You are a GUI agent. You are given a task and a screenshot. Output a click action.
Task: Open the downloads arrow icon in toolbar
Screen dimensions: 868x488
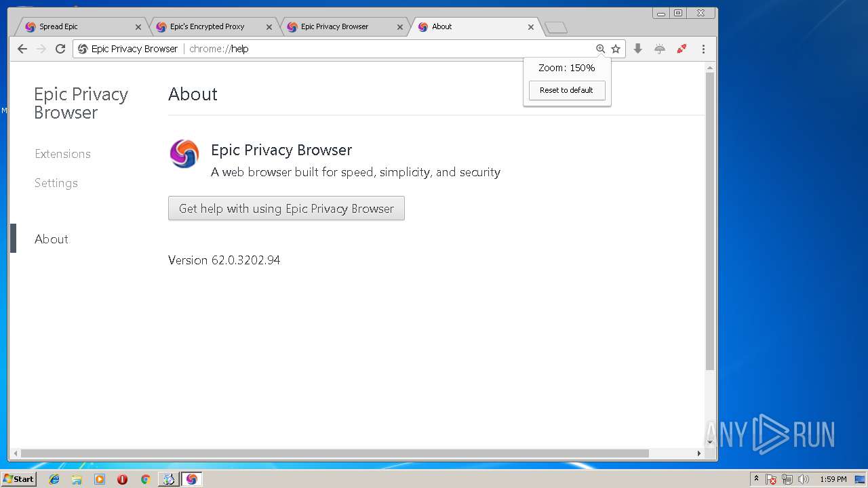[637, 49]
